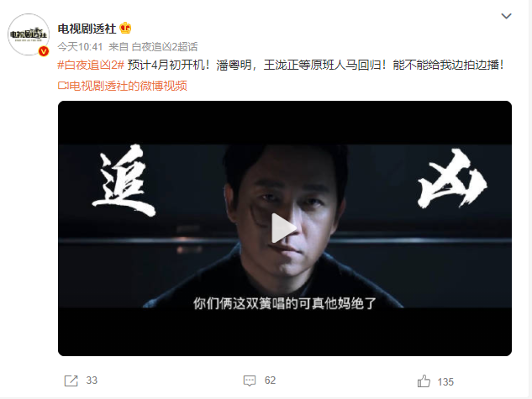Click the 追 calligraphy area in video
This screenshot has width=532, height=399.
pyautogui.click(x=124, y=181)
